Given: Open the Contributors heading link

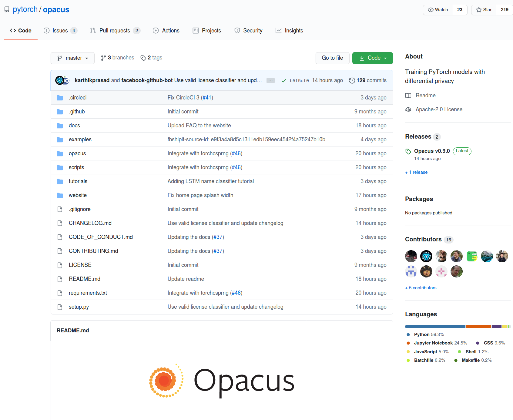Looking at the screenshot, I should 423,240.
